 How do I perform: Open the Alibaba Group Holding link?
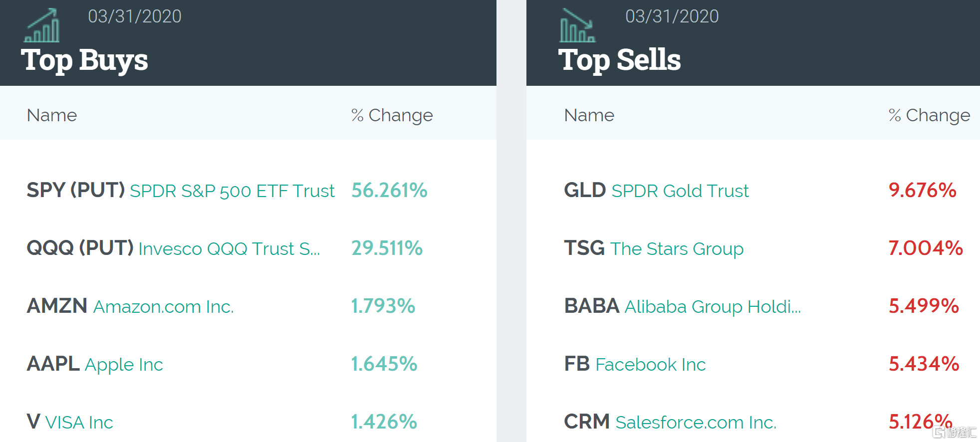click(713, 307)
